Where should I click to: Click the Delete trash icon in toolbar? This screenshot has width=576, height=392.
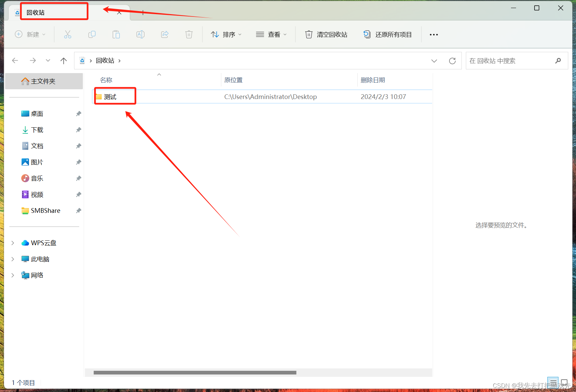point(189,34)
